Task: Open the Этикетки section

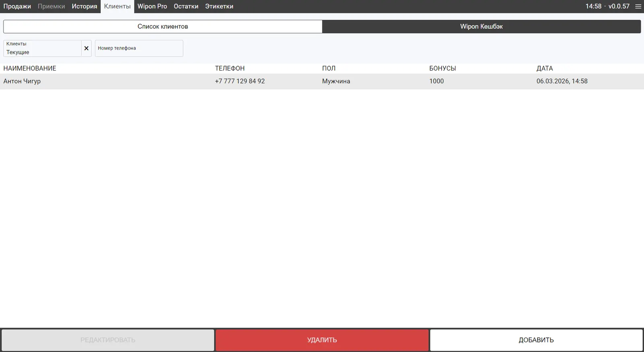Action: [x=219, y=6]
